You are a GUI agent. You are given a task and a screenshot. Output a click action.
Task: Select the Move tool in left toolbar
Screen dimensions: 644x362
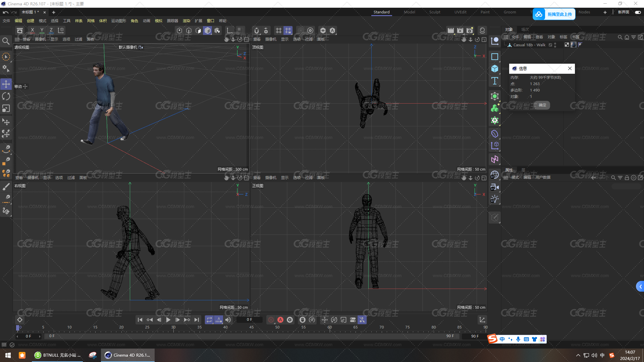point(6,84)
